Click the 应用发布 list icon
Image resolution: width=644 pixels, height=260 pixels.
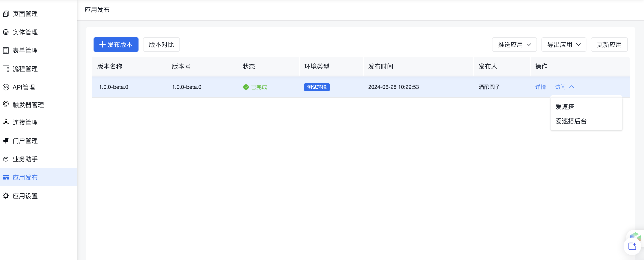tap(6, 177)
